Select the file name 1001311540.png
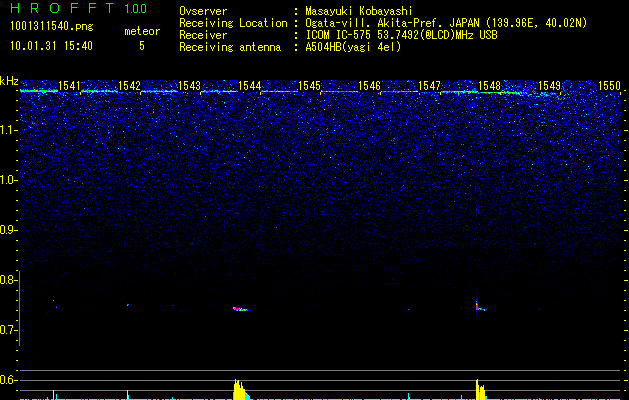The height and width of the screenshot is (400, 629). pyautogui.click(x=52, y=27)
